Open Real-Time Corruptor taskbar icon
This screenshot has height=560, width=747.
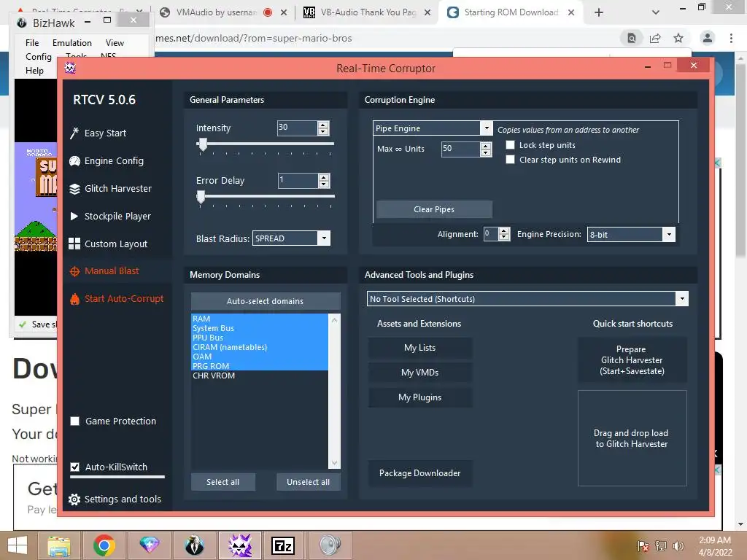(239, 545)
